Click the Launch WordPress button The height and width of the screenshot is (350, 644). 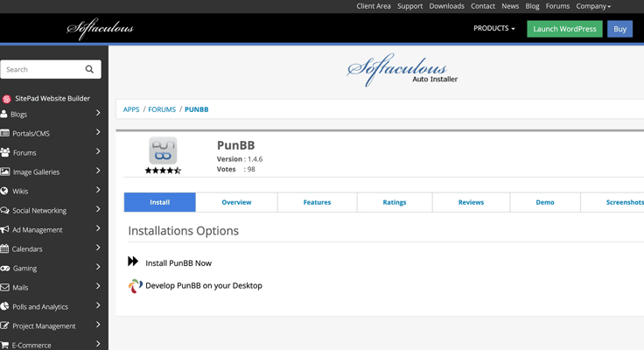coord(564,29)
